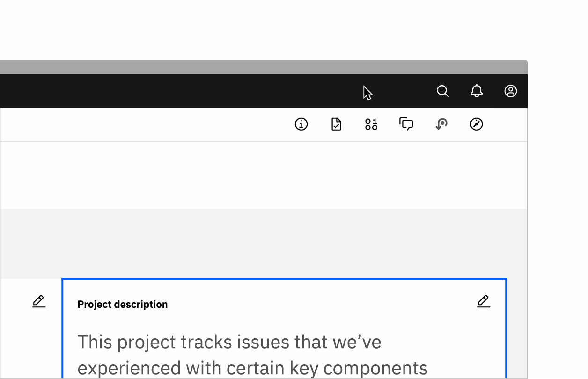Click the text line "This project tracks issues"
Screen dimensions: 588x379
pyautogui.click(x=229, y=342)
